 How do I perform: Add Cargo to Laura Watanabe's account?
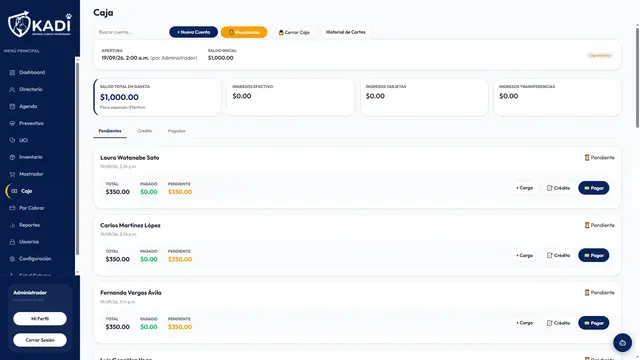coord(524,188)
